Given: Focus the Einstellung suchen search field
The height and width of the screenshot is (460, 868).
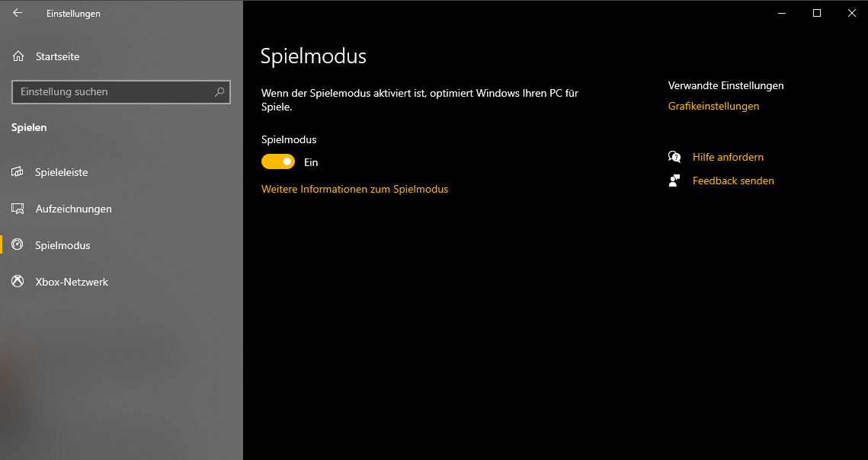Looking at the screenshot, I should [x=114, y=92].
